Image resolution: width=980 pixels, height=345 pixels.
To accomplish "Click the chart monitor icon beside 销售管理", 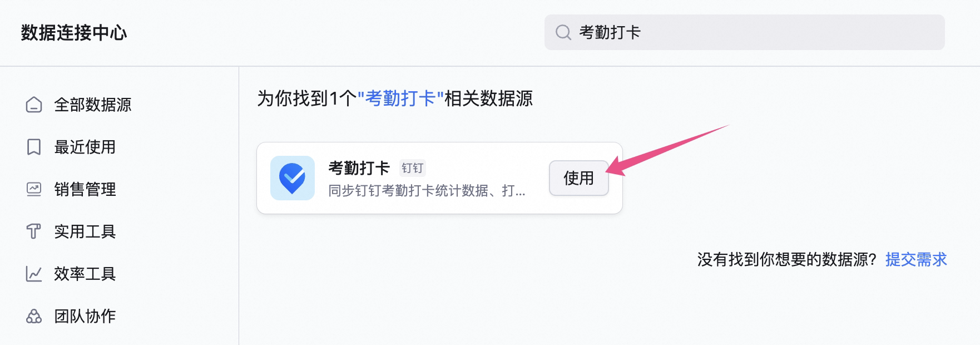I will [34, 189].
